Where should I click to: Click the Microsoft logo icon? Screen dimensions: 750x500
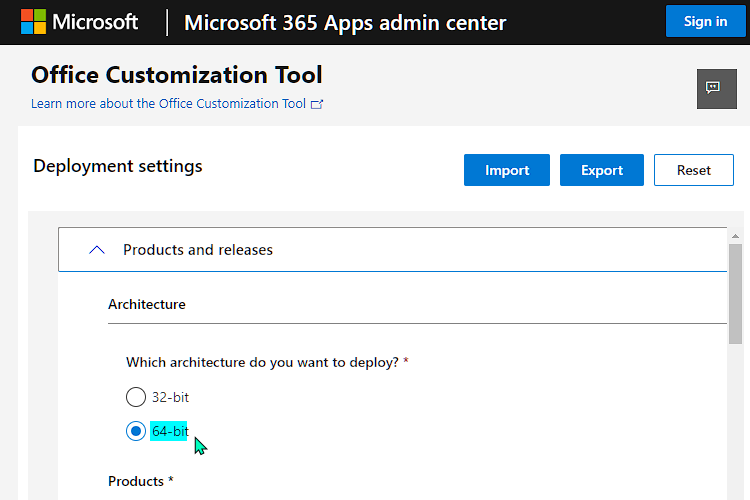33,22
